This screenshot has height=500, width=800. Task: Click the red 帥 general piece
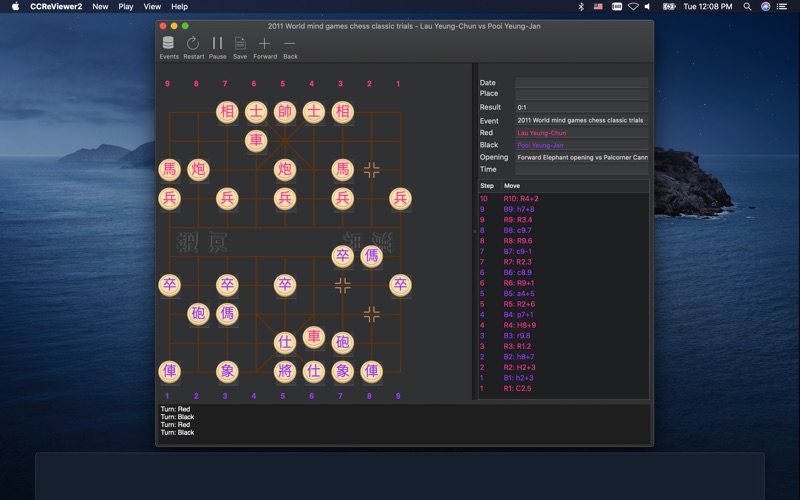[285, 111]
